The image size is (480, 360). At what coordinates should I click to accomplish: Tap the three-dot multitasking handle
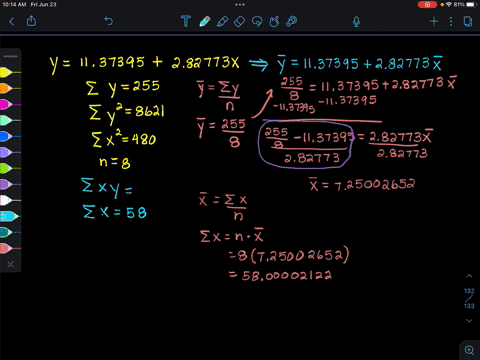pyautogui.click(x=240, y=5)
